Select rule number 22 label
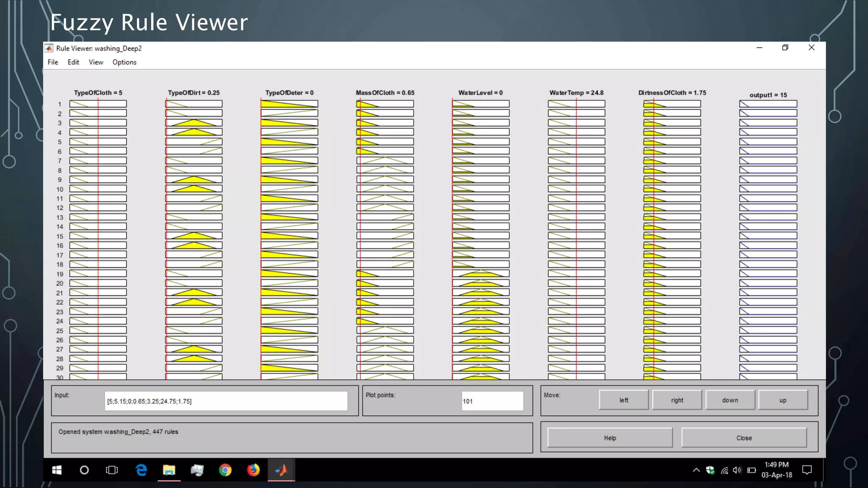 pos(60,302)
